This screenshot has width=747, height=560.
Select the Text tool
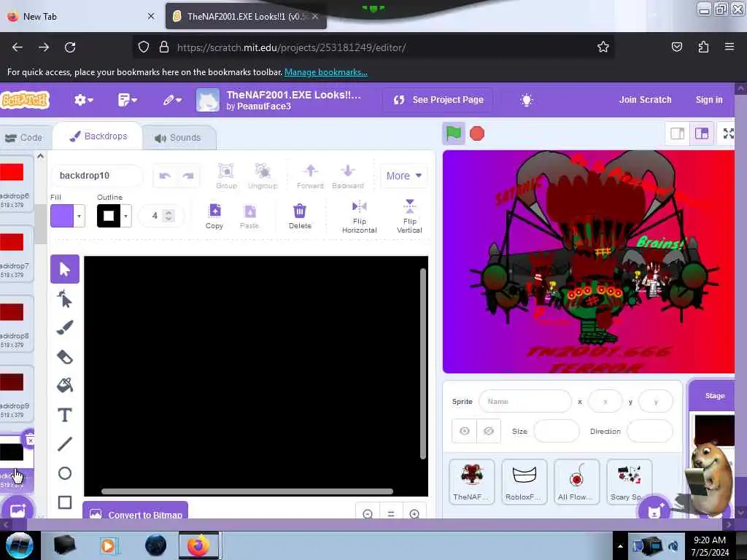click(x=65, y=415)
